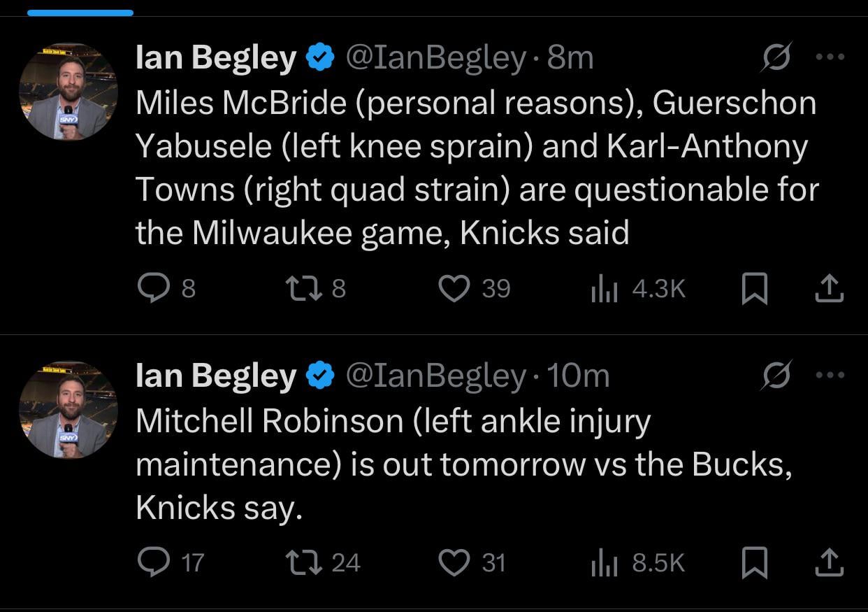Open the reply icon on the McBride injury tweet
This screenshot has height=612, width=868.
(x=152, y=287)
